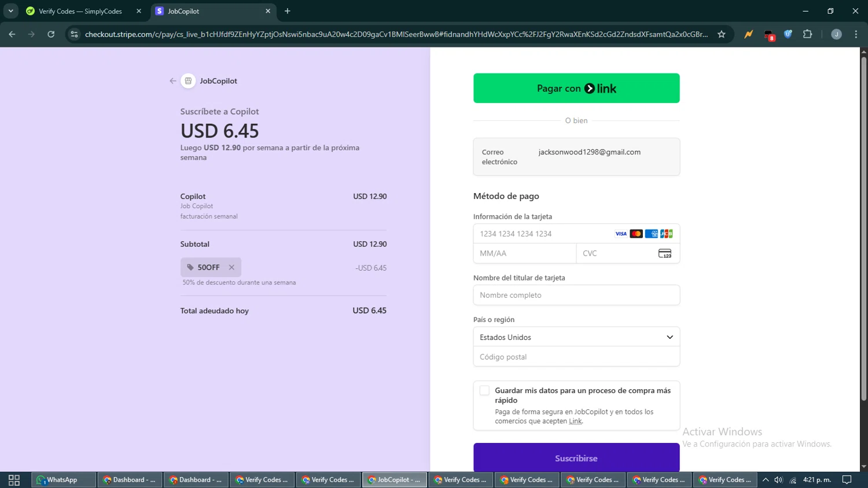Open Windows Task View icon on taskbar
Viewport: 868px width, 488px height.
click(x=14, y=480)
